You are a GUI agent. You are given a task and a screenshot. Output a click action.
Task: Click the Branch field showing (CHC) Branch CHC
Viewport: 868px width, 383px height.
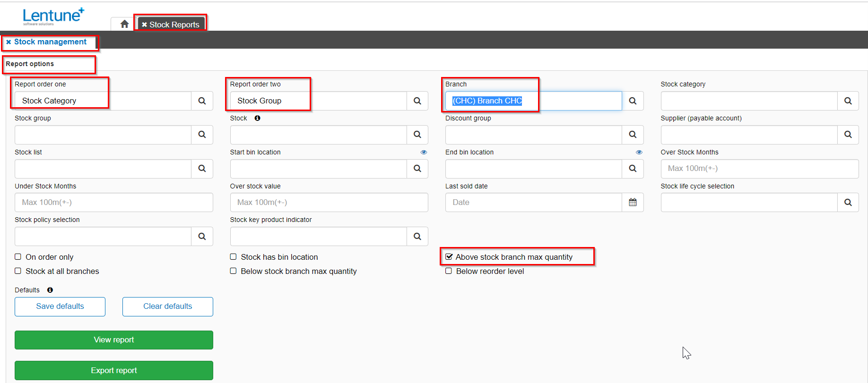click(x=534, y=101)
